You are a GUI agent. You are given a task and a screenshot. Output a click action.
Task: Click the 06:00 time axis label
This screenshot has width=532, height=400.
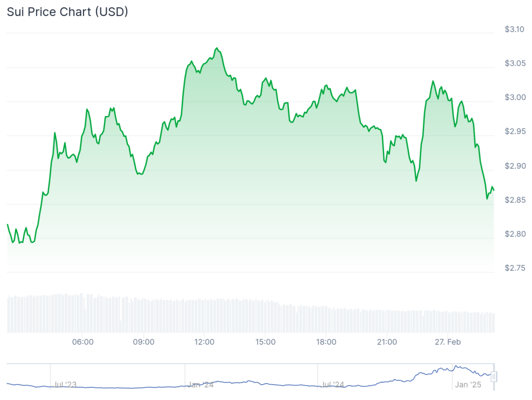83,342
